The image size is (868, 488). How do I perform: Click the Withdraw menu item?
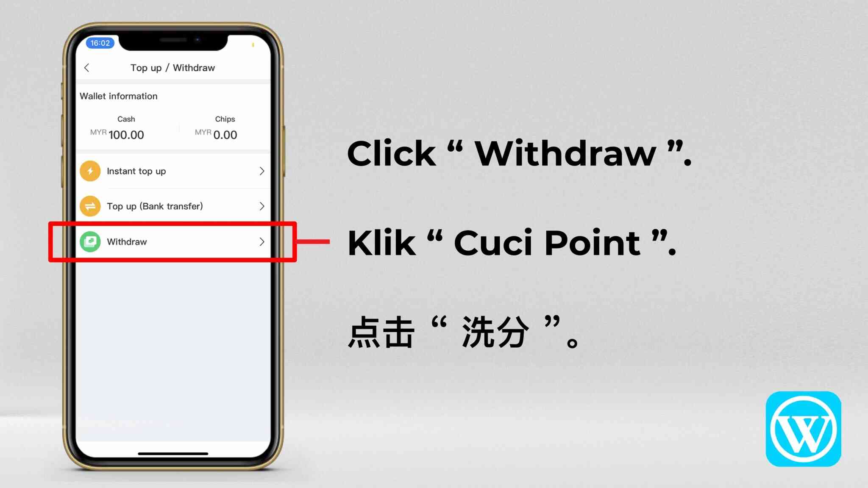pyautogui.click(x=173, y=241)
